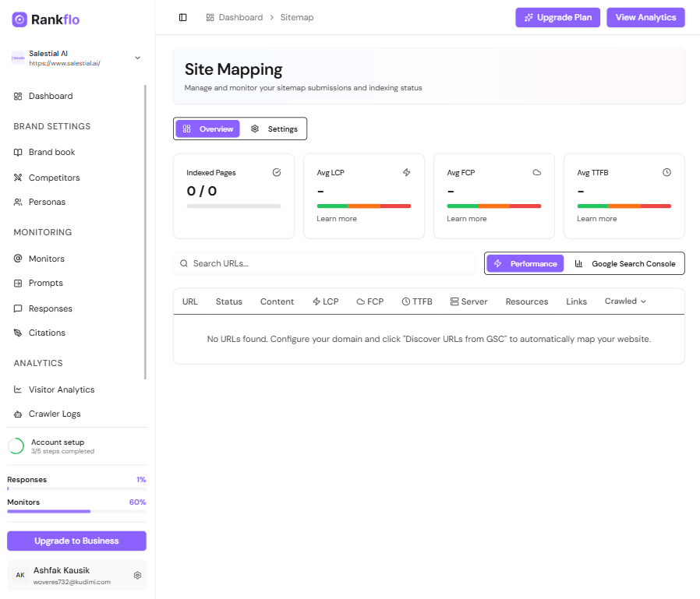The image size is (700, 599).
Task: Select the Brand book sidebar item
Action: click(51, 152)
